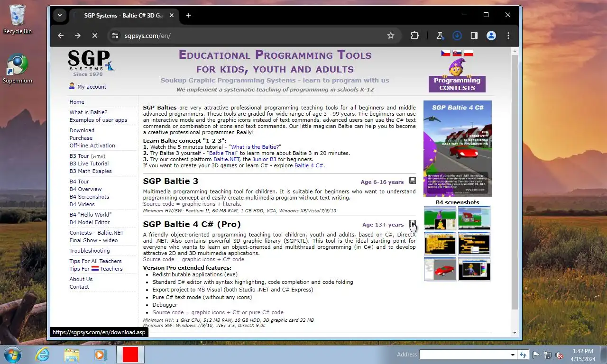Open the Recycle Bin on the desktop
Screen dimensions: 607x364
click(18, 19)
